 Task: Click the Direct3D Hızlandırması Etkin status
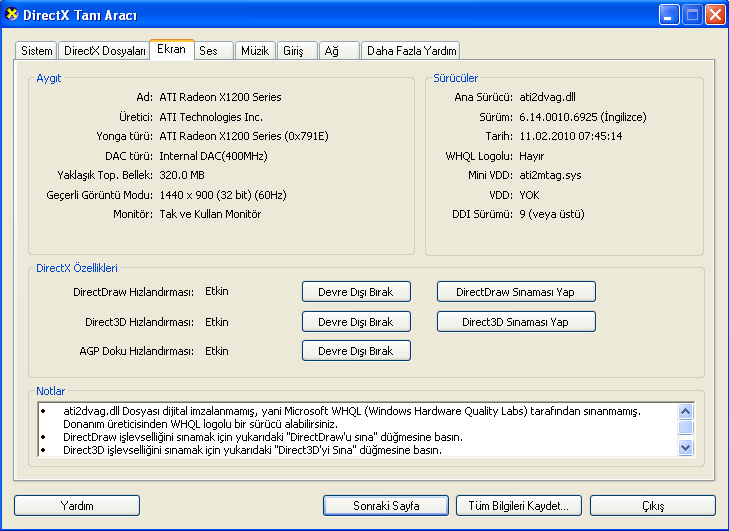pos(217,322)
